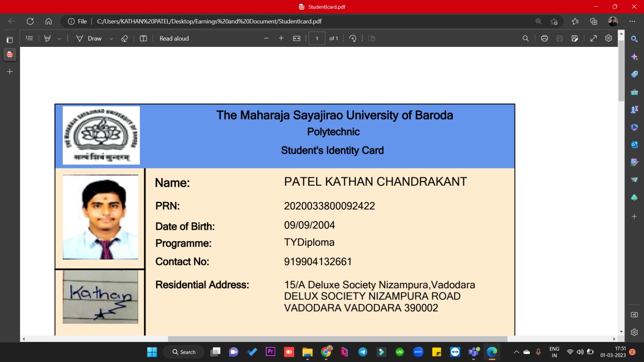Start Read aloud
644x362 pixels.
tap(174, 38)
